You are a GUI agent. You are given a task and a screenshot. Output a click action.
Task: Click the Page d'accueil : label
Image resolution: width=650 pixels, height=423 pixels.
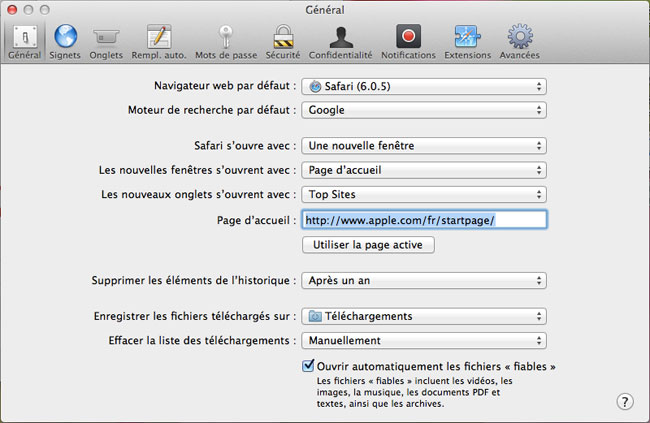pos(257,220)
